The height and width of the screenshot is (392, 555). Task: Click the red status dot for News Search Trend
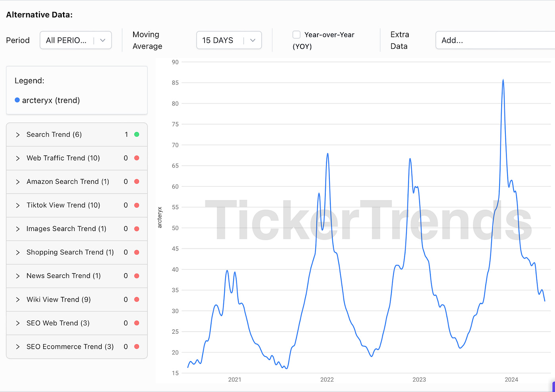pos(137,276)
